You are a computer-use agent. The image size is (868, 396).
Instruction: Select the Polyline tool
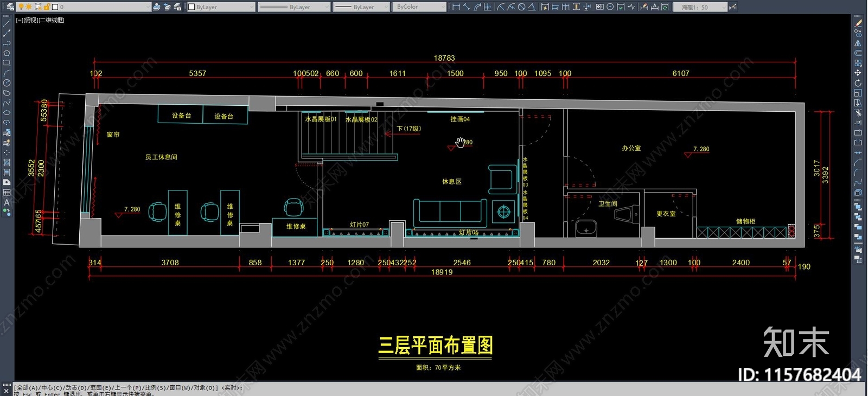pos(7,43)
